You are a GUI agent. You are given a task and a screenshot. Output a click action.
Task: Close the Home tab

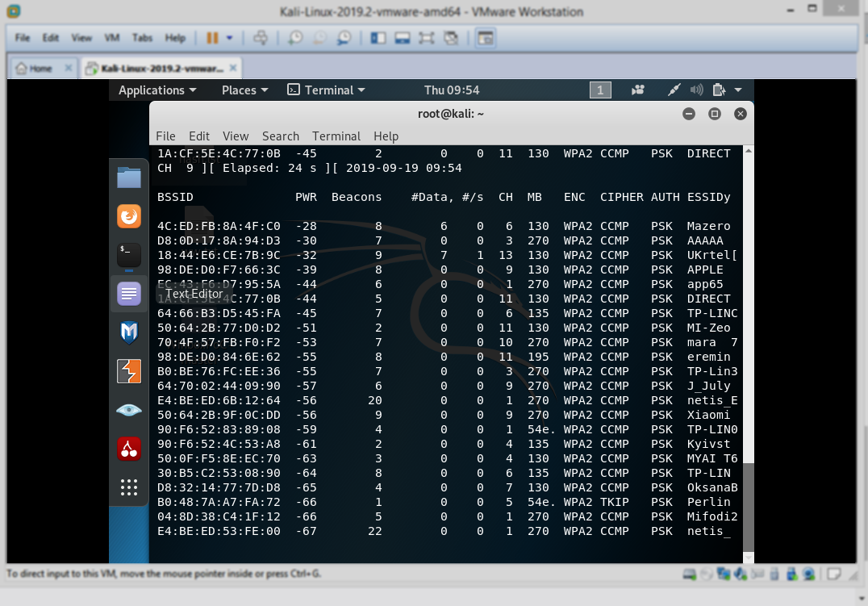[x=68, y=68]
